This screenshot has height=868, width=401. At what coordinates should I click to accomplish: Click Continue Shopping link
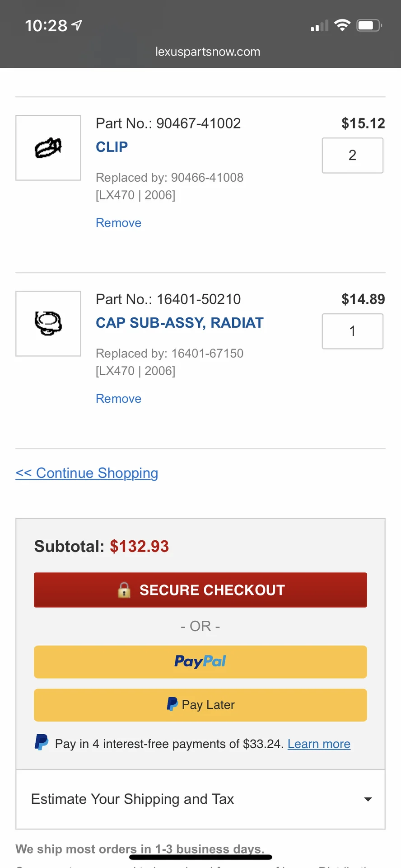click(87, 473)
